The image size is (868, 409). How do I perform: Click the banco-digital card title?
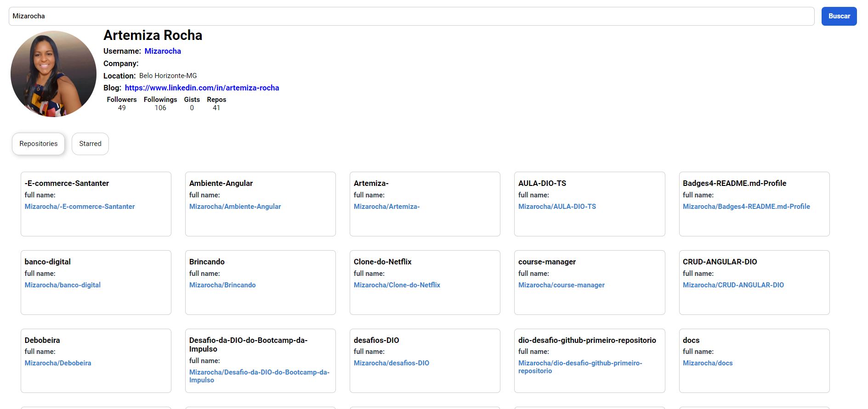click(48, 262)
